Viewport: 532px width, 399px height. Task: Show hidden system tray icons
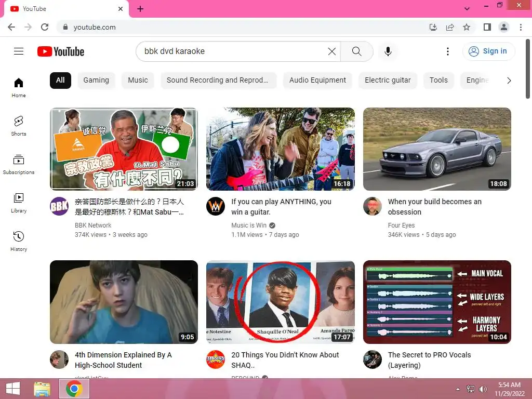458,389
